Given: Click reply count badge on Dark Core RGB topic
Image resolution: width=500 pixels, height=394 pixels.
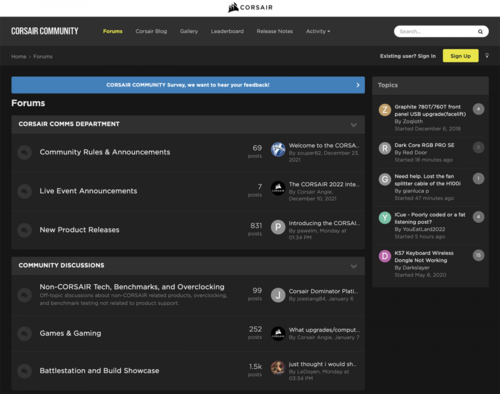Looking at the screenshot, I should (x=478, y=147).
